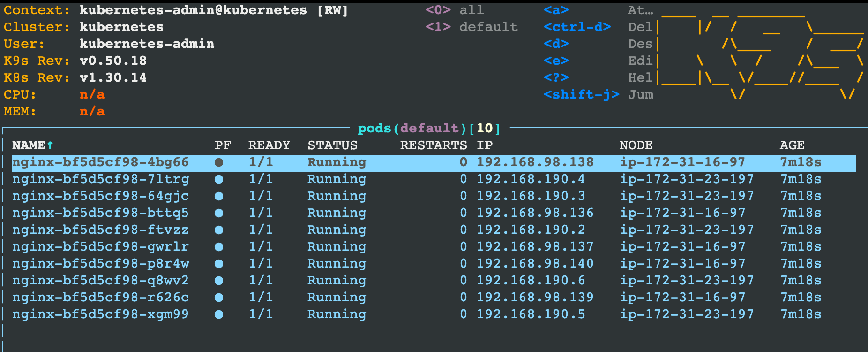Viewport: 868px width, 352px height.
Task: Click the PF dot for pod nginx-bf5d5cf98-gwrlr
Action: coord(219,247)
